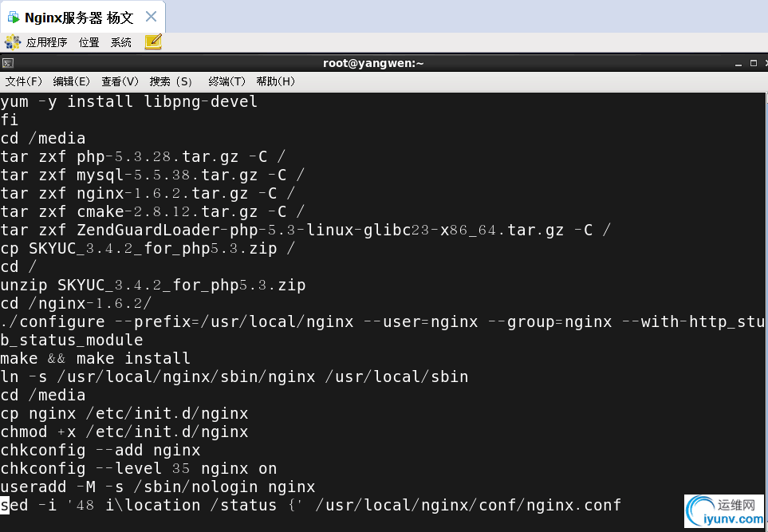The width and height of the screenshot is (768, 532).
Task: Click the terminal window icon in the title bar
Action: pos(8,63)
